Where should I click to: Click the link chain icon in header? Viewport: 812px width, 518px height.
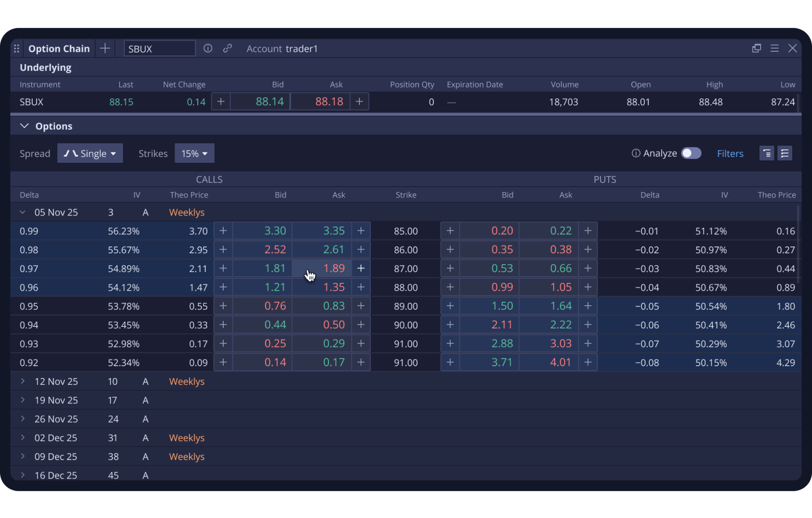[x=227, y=48]
